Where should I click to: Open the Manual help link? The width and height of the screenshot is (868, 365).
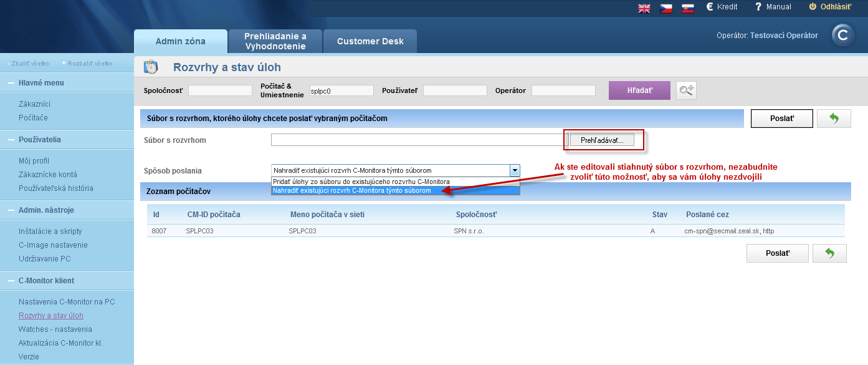[x=773, y=7]
